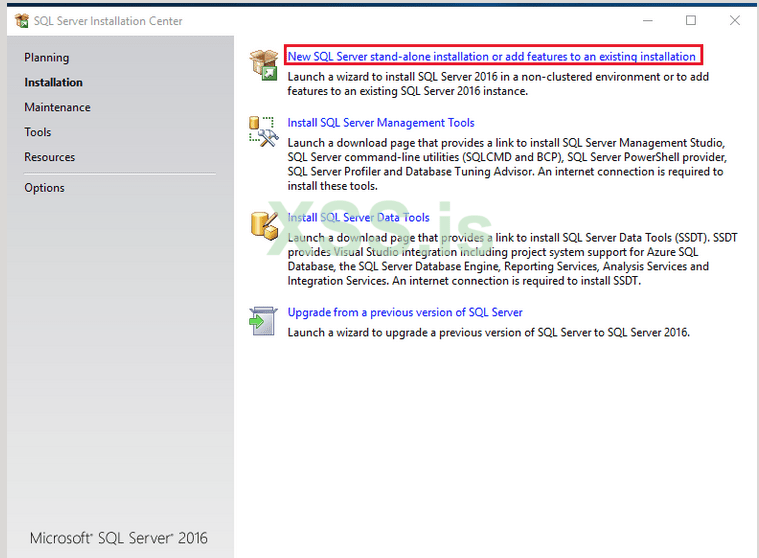Image resolution: width=759 pixels, height=558 pixels.
Task: Minimize the Installation Center window
Action: tap(648, 21)
